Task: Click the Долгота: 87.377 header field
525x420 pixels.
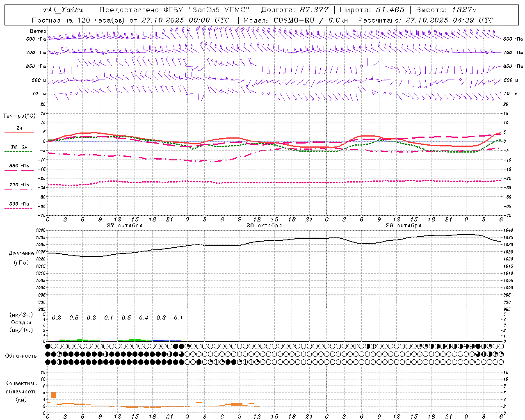Action: 294,10
